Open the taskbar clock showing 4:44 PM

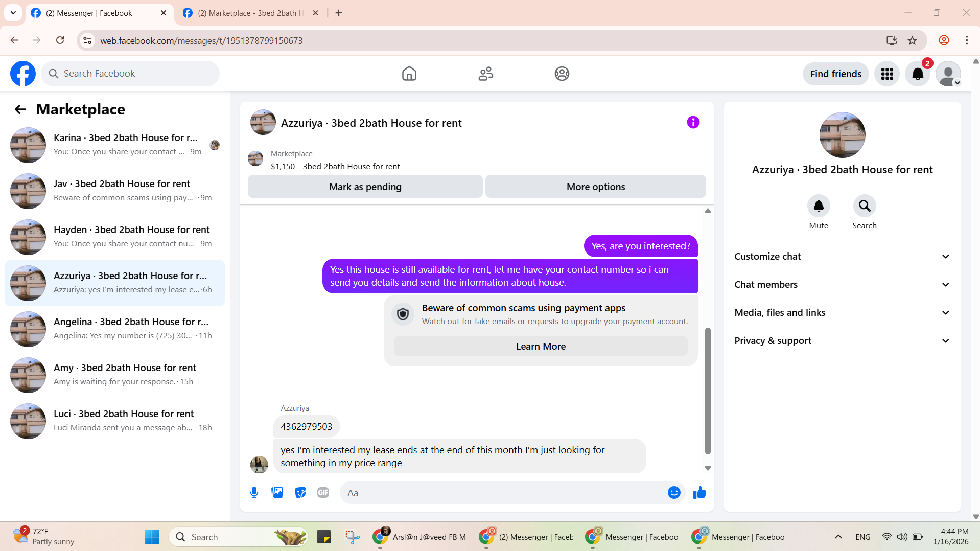950,537
